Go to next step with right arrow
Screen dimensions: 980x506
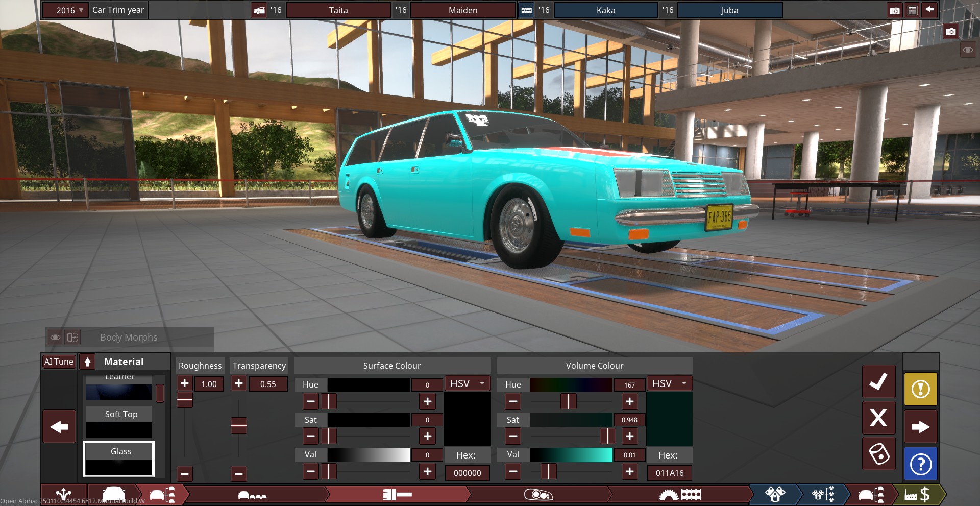coord(920,427)
